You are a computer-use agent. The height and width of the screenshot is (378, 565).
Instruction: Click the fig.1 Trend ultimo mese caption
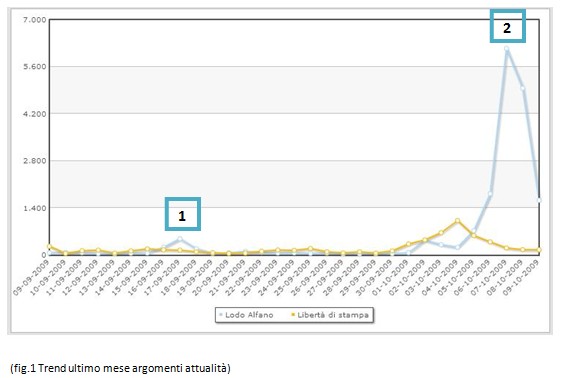[x=120, y=368]
